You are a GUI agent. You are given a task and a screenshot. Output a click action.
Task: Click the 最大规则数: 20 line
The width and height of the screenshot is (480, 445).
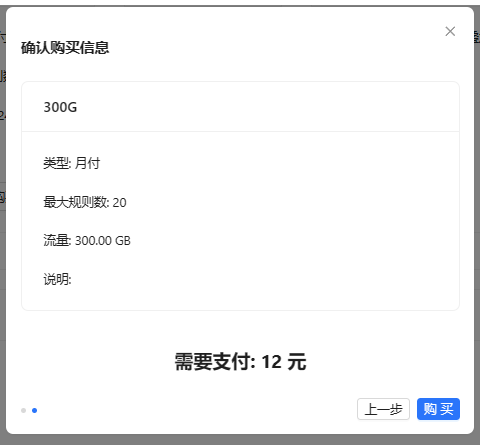(85, 202)
